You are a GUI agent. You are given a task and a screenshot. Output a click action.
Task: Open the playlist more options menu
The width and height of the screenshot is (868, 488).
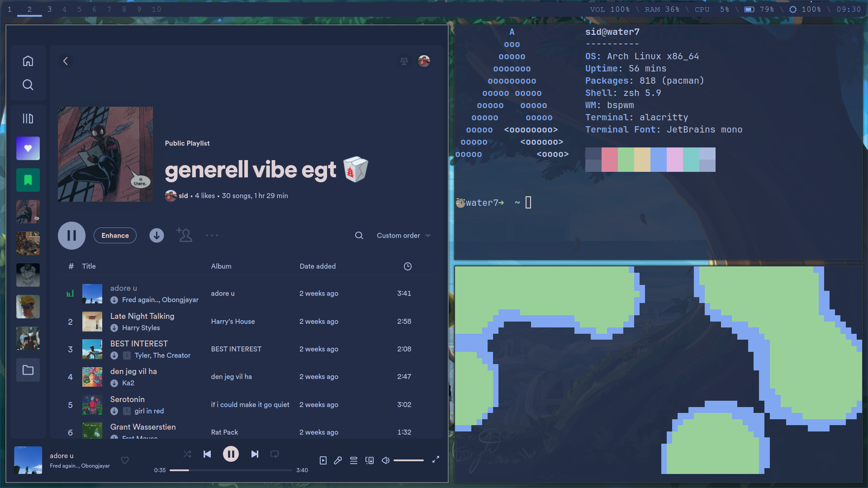[212, 236]
